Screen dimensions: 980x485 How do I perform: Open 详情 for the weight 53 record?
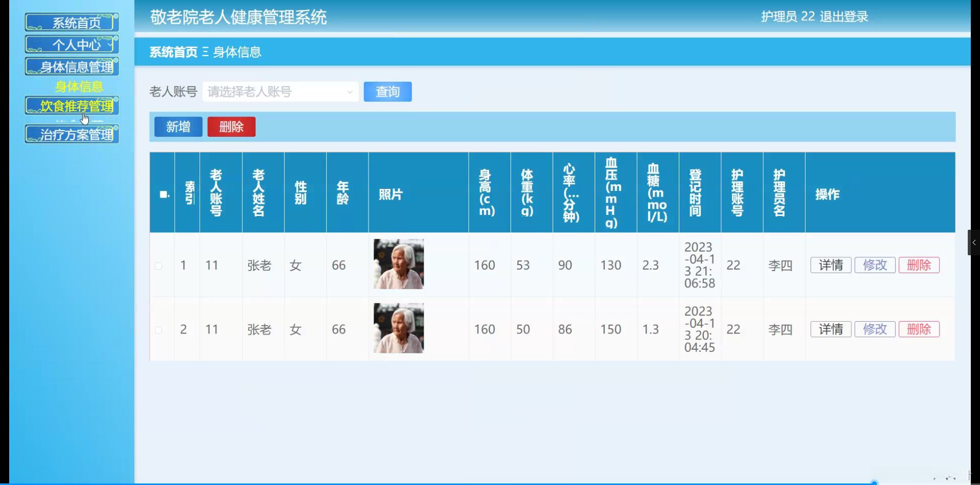(831, 265)
